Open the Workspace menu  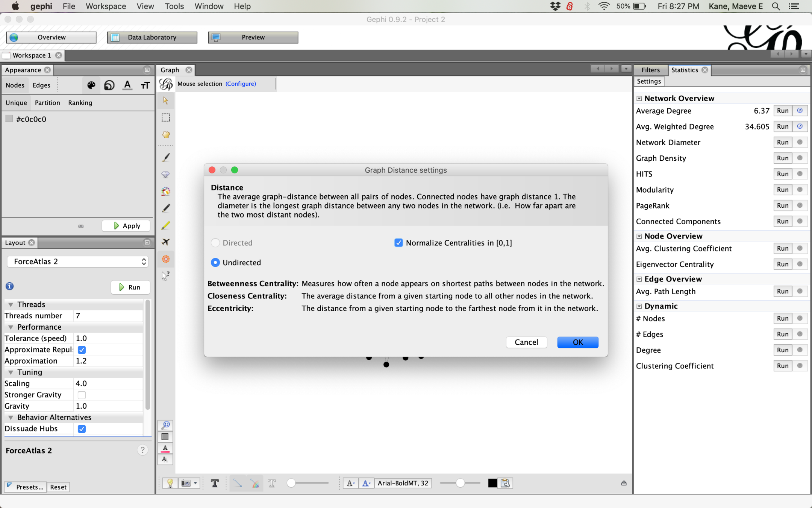click(x=106, y=6)
